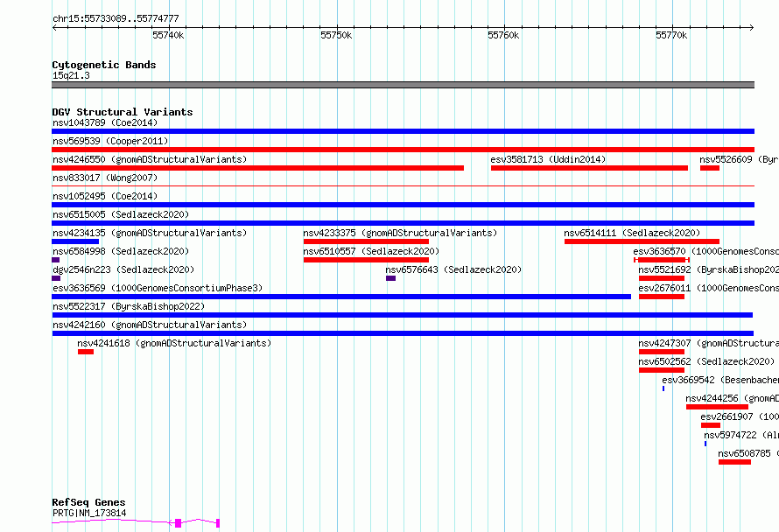Select the nsv6508785 variant label
This screenshot has width=779, height=532.
pos(748,453)
